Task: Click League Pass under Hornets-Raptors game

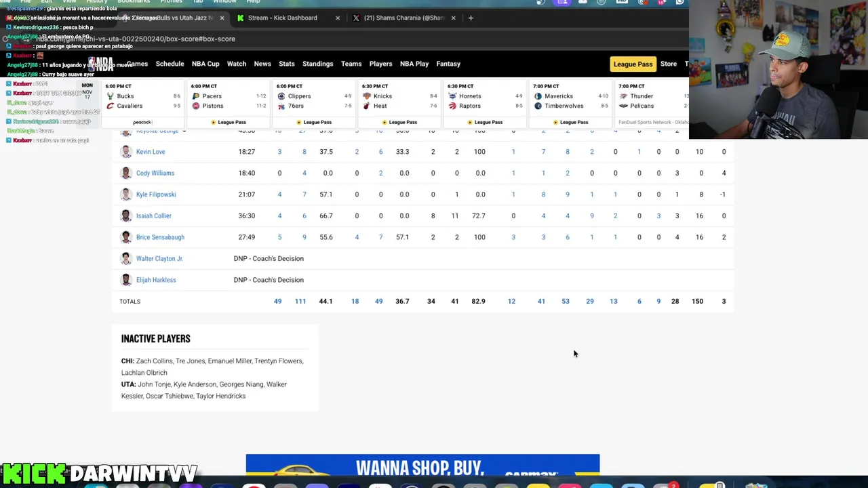Action: [484, 122]
